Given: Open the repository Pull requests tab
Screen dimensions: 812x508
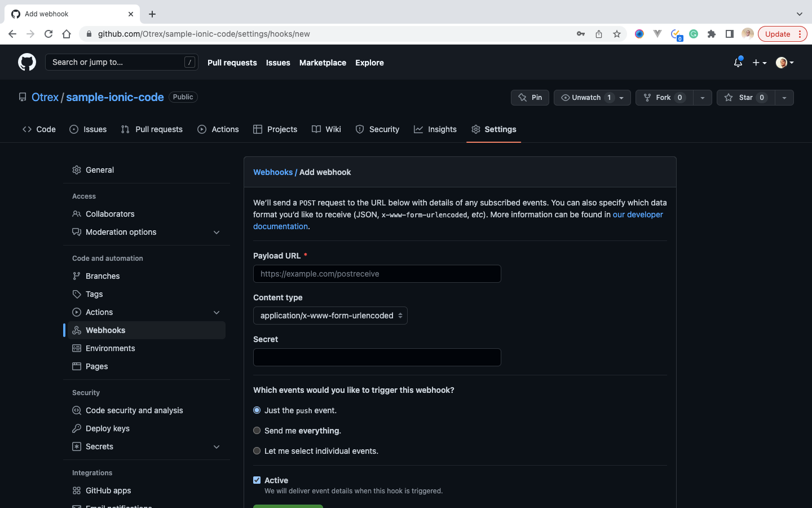Looking at the screenshot, I should [x=152, y=129].
